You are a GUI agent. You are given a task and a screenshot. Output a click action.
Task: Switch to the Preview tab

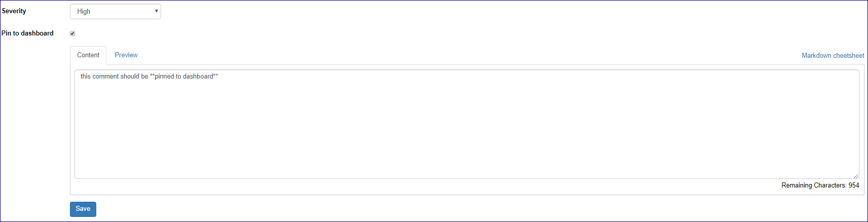pyautogui.click(x=126, y=55)
